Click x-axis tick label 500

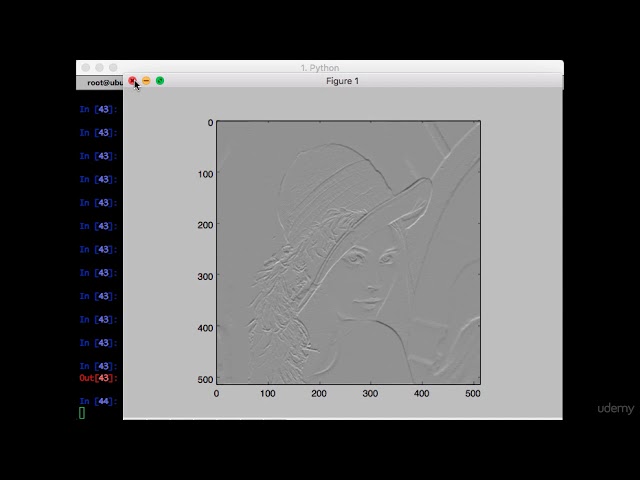(473, 393)
